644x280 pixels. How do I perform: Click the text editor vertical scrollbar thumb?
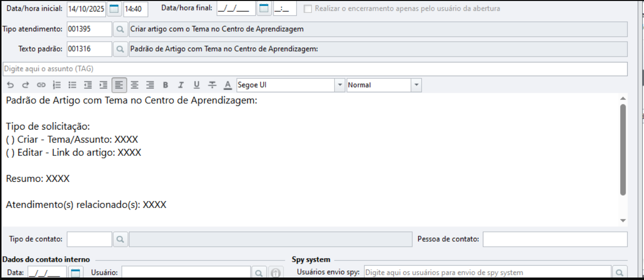[x=623, y=149]
